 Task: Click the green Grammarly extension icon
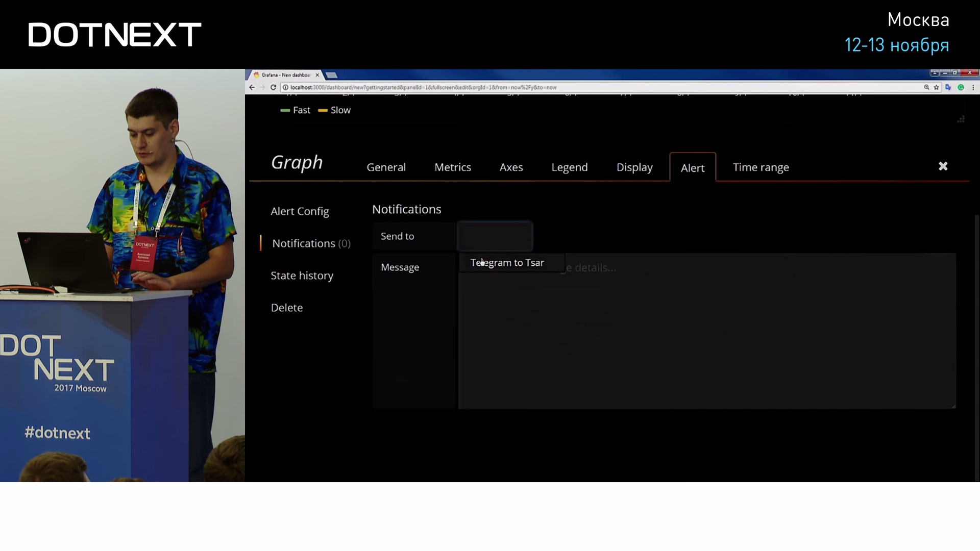pyautogui.click(x=961, y=87)
